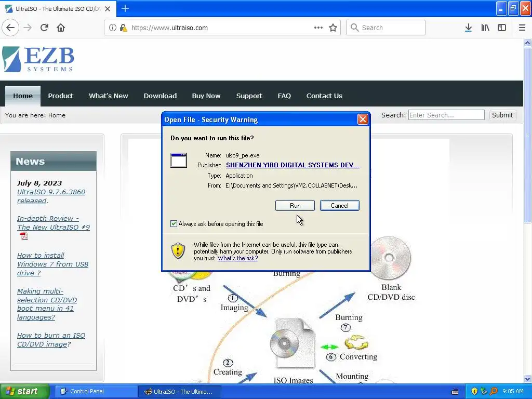Toggle the sidebar view icon
The height and width of the screenshot is (399, 532).
point(502,28)
